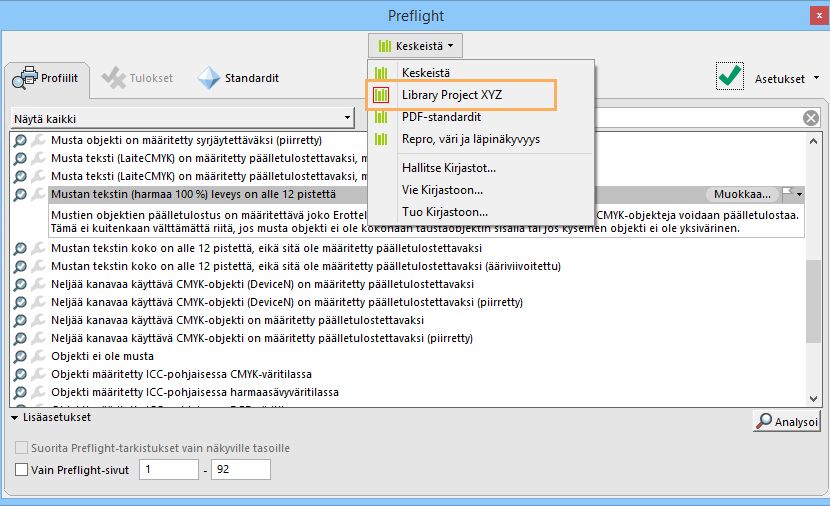Click scroll-down arrow of the profile list
830x506 pixels.
813,399
